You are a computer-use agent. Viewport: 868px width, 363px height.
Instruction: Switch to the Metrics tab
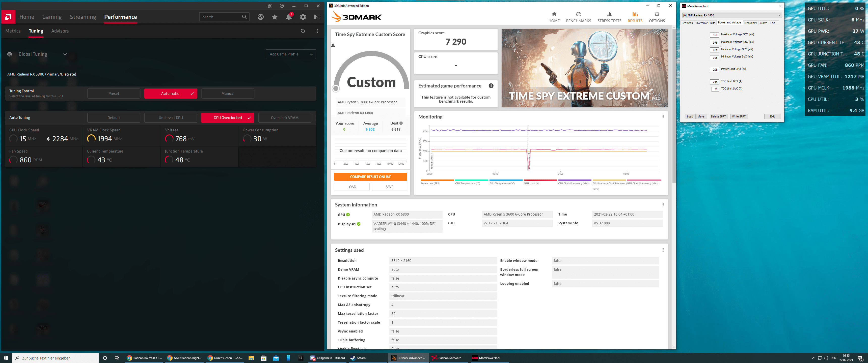[x=13, y=31]
